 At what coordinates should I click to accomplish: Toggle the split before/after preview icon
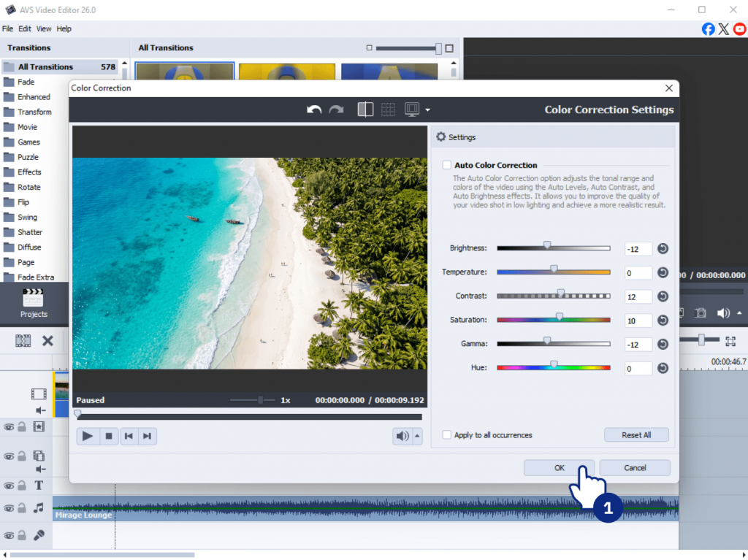[365, 110]
